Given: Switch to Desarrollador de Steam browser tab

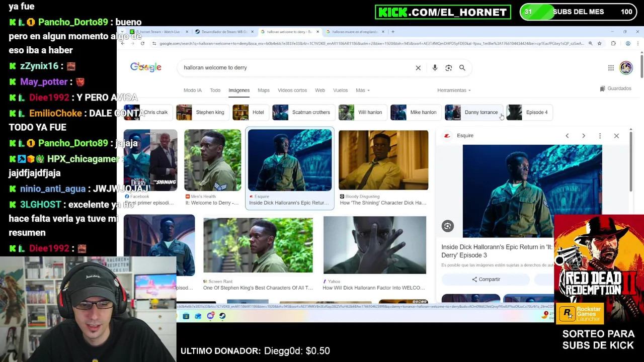Looking at the screenshot, I should click(x=224, y=32).
